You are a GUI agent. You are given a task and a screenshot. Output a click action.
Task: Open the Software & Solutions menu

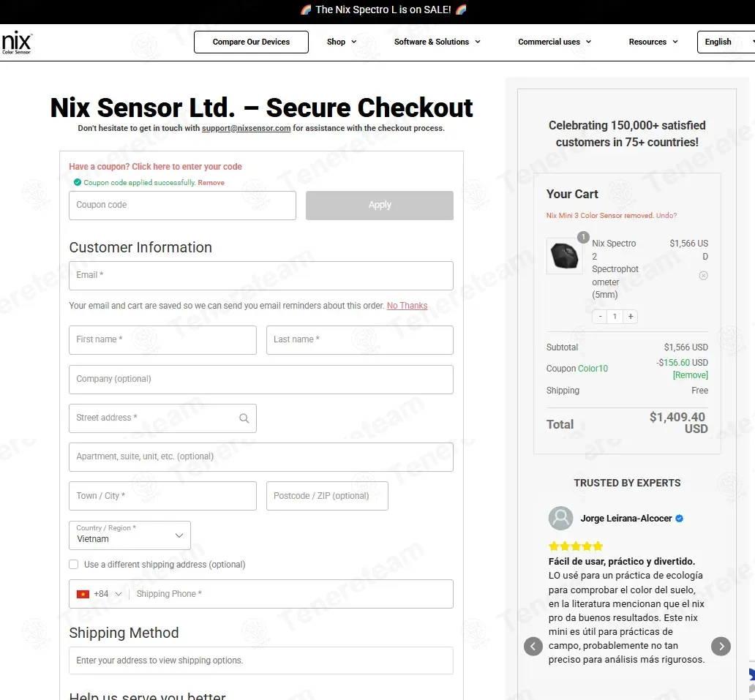(x=437, y=42)
